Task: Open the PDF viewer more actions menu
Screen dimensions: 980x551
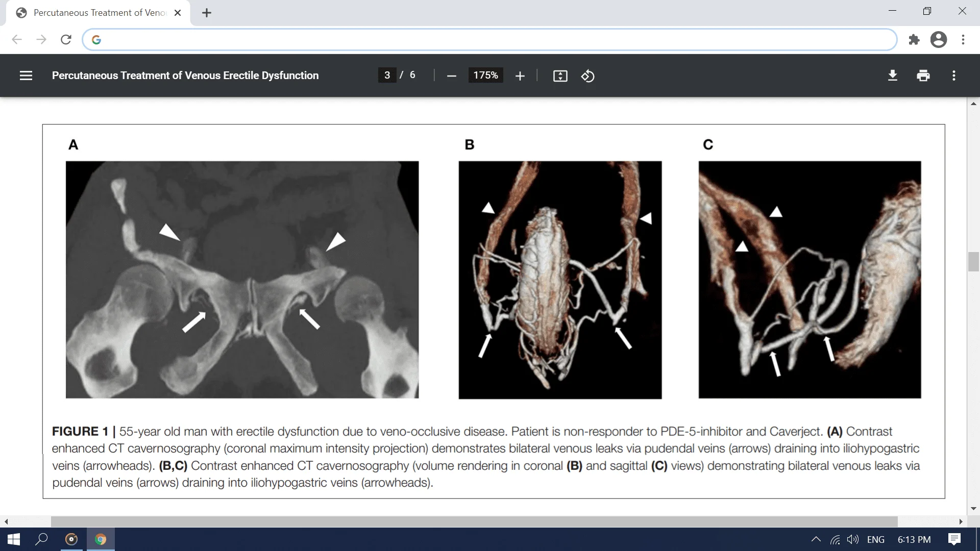Action: (x=953, y=76)
